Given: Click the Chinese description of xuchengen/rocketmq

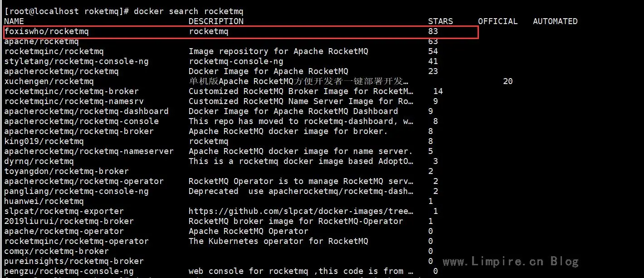Looking at the screenshot, I should pos(298,81).
